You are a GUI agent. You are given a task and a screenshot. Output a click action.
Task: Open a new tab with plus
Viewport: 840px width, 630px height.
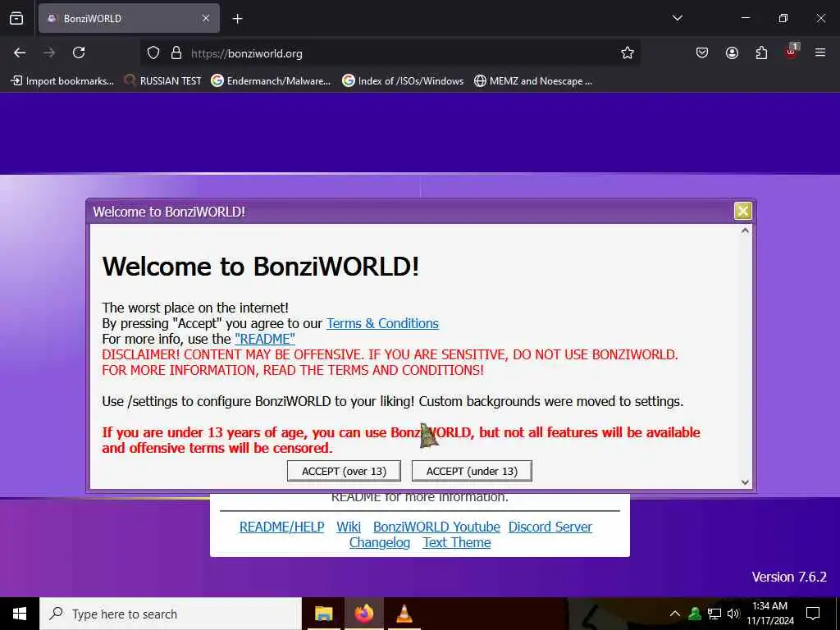click(x=237, y=19)
